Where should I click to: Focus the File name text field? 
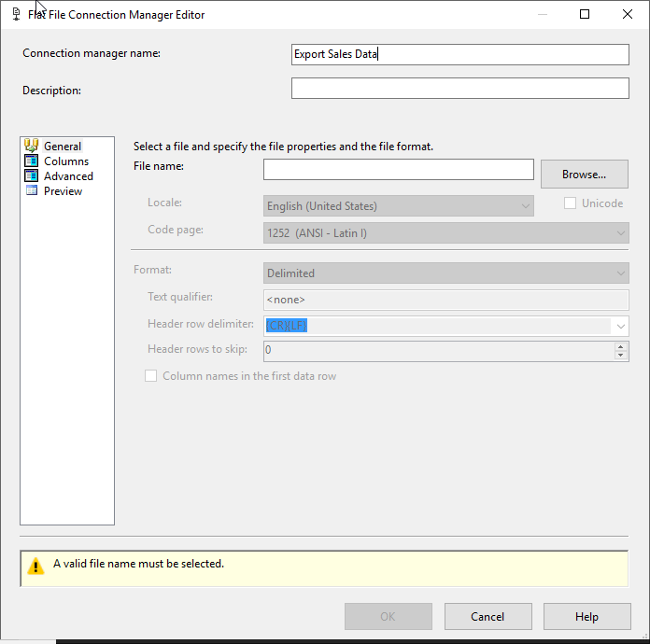[399, 169]
